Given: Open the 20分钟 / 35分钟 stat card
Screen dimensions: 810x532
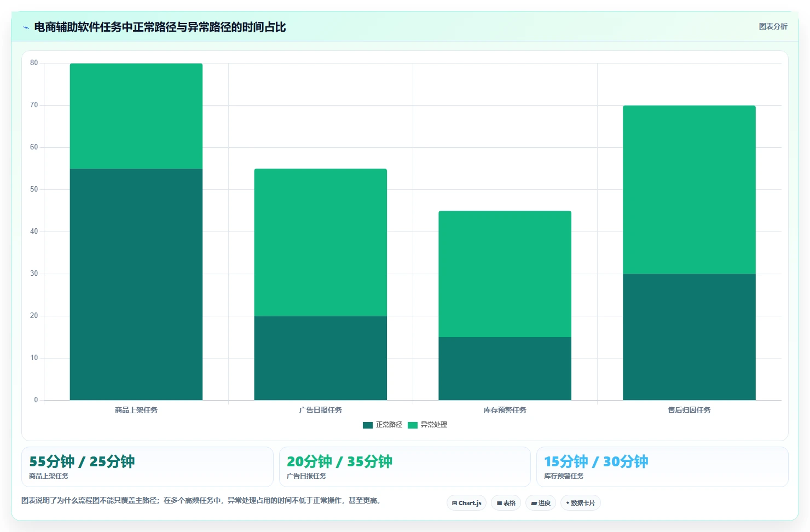Looking at the screenshot, I should coord(405,467).
